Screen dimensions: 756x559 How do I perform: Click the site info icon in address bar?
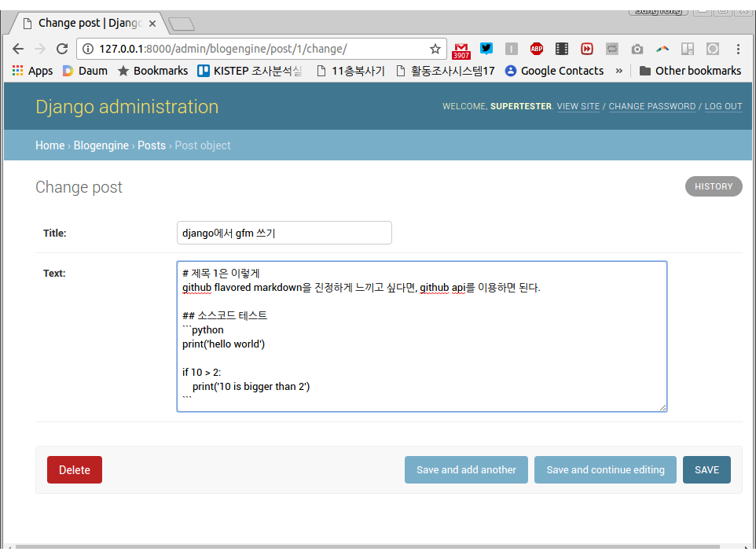pos(88,49)
